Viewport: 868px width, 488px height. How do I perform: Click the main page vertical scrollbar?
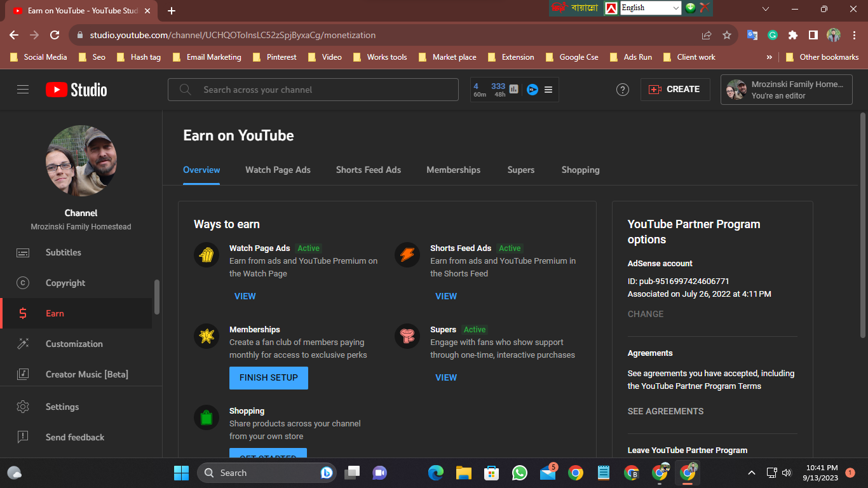pos(862,226)
